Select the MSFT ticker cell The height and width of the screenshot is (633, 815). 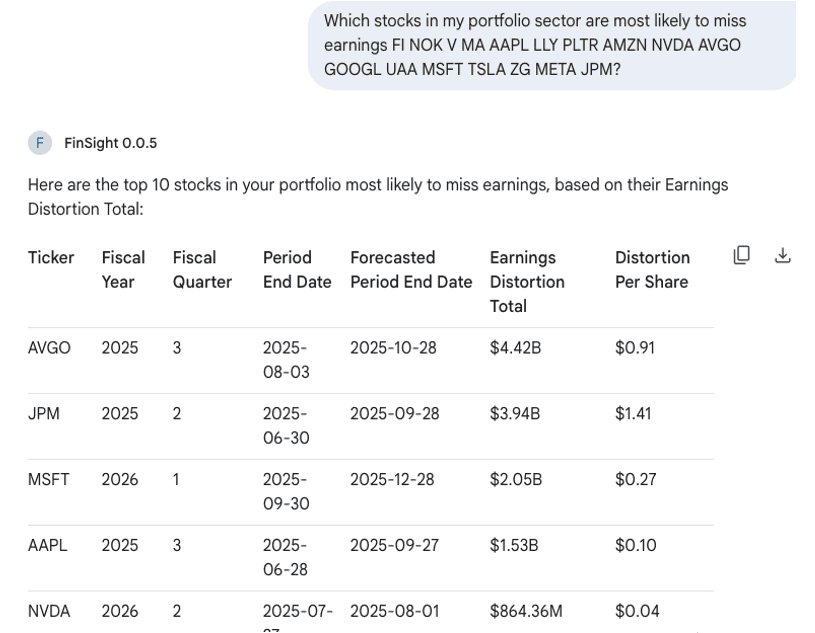point(49,480)
